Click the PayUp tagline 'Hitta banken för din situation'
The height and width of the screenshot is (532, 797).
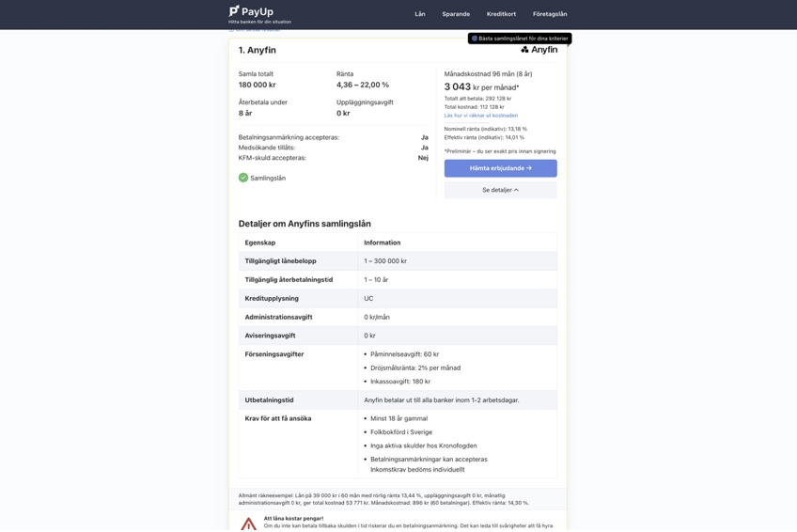pos(259,22)
